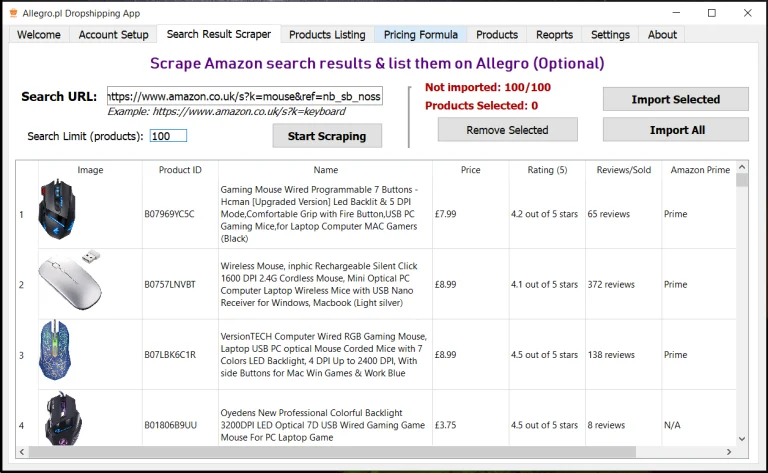
Task: Click the Import All button
Action: click(675, 130)
